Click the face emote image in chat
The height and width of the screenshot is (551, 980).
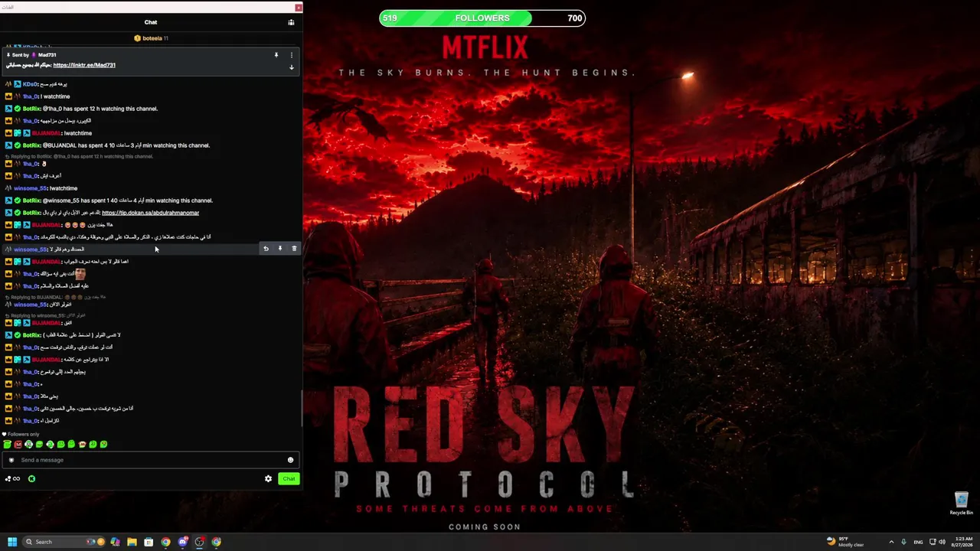click(x=80, y=273)
